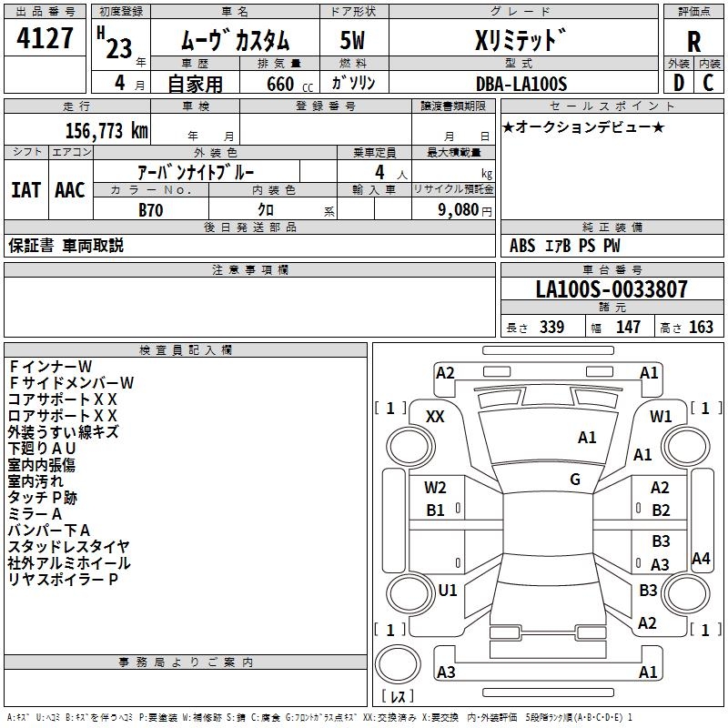Screen dimensions: 728x728
Task: Click the レス spare tire label
Action: [397, 696]
